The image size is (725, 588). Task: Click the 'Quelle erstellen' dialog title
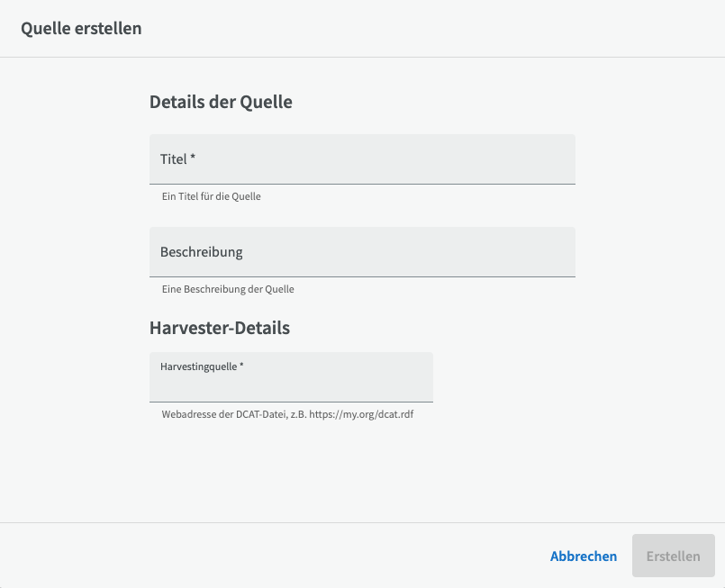coord(81,29)
